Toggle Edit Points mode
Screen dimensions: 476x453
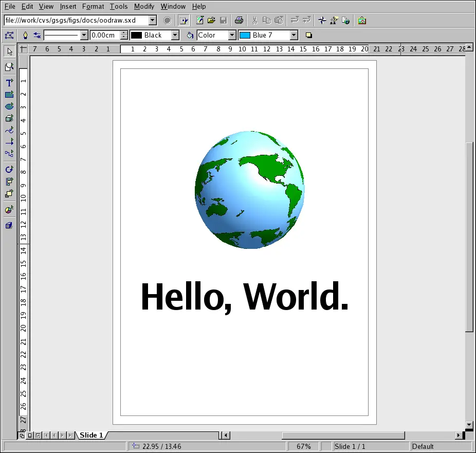coord(9,35)
